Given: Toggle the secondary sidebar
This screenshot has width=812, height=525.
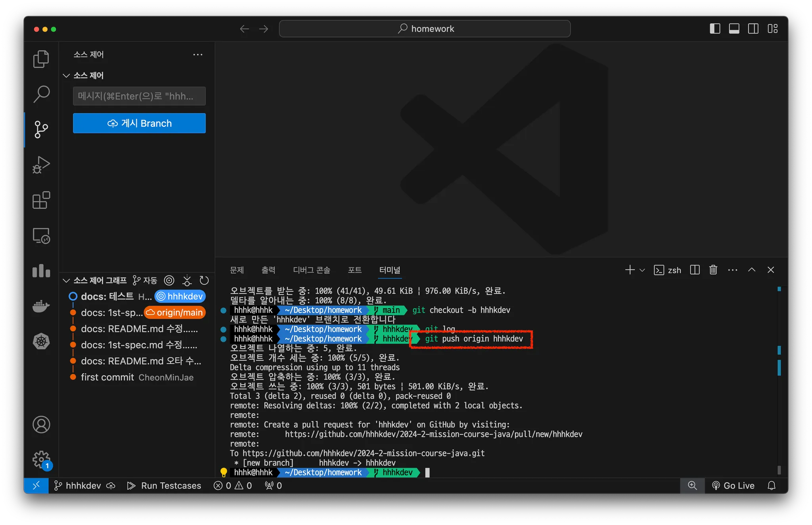Looking at the screenshot, I should (x=753, y=29).
